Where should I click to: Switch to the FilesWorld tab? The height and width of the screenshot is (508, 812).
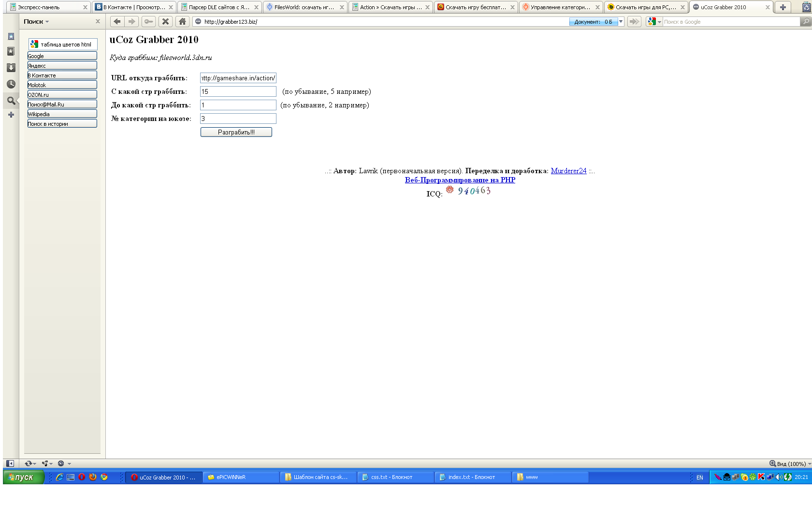coord(305,7)
